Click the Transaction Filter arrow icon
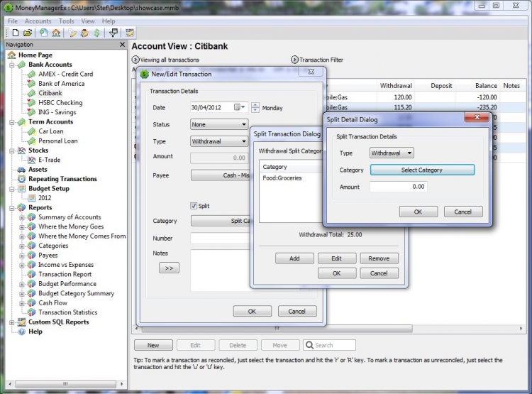Image resolution: width=532 pixels, height=394 pixels. 294,60
